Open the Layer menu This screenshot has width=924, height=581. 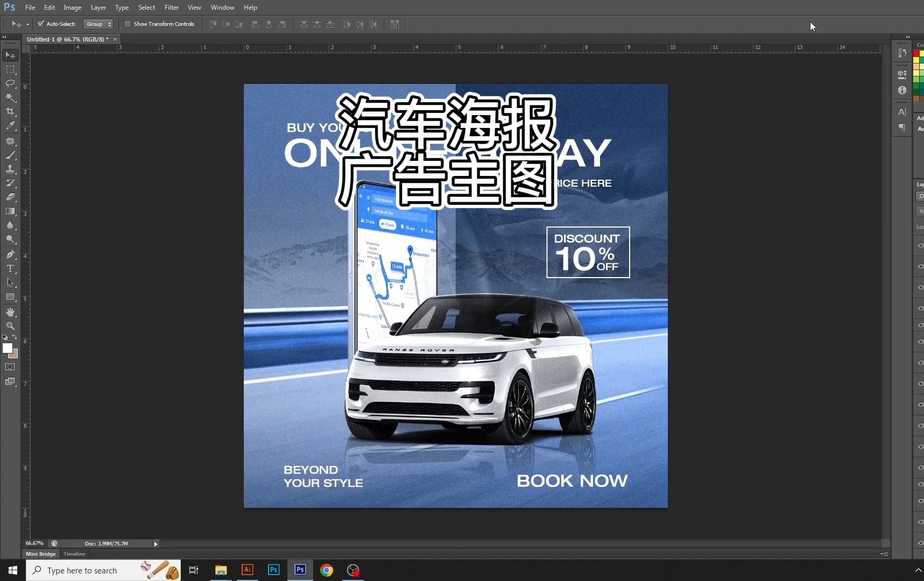click(98, 8)
